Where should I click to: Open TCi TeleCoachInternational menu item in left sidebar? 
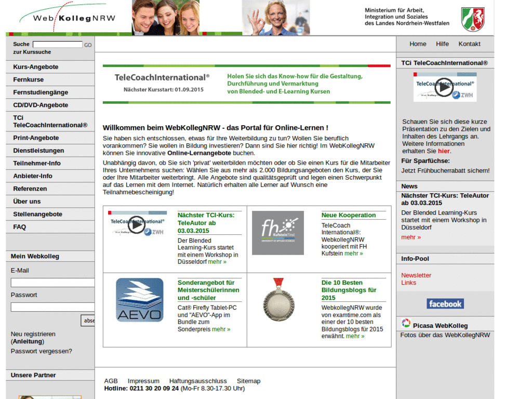(50, 122)
